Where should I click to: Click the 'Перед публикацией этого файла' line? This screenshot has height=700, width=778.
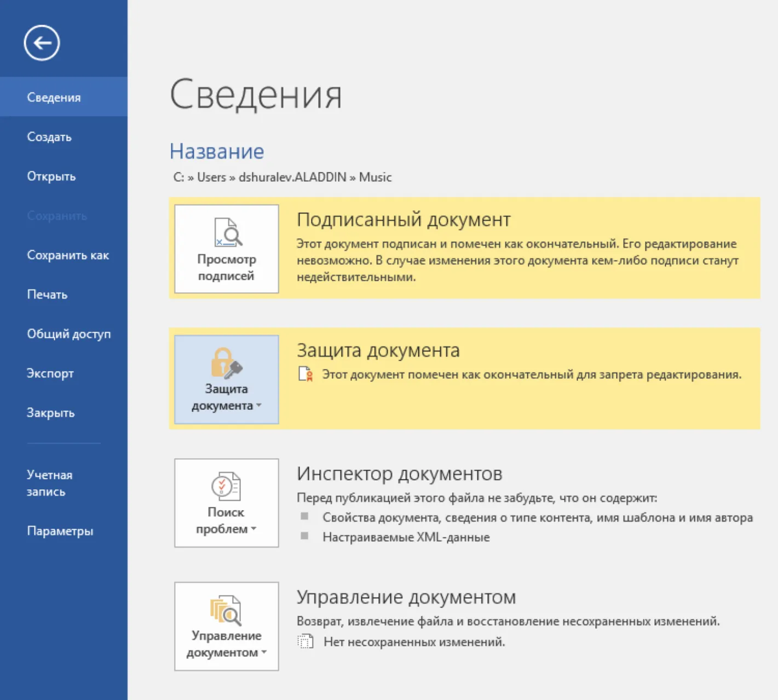tap(477, 498)
